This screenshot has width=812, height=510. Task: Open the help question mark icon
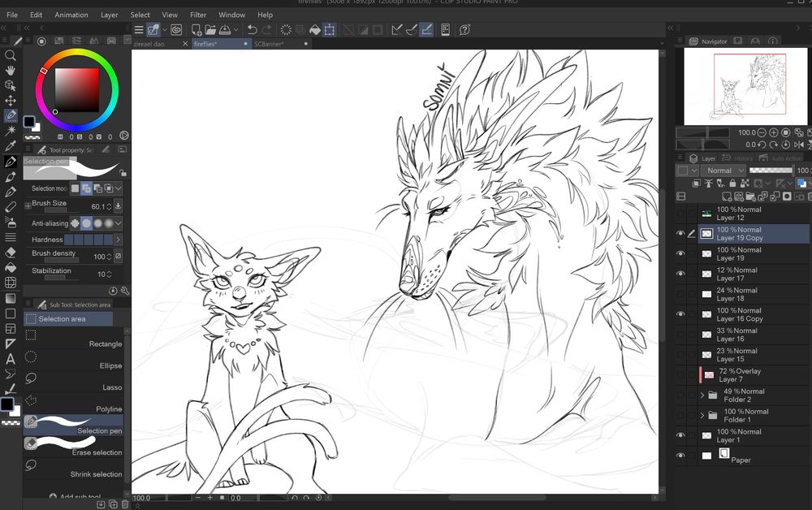[464, 30]
